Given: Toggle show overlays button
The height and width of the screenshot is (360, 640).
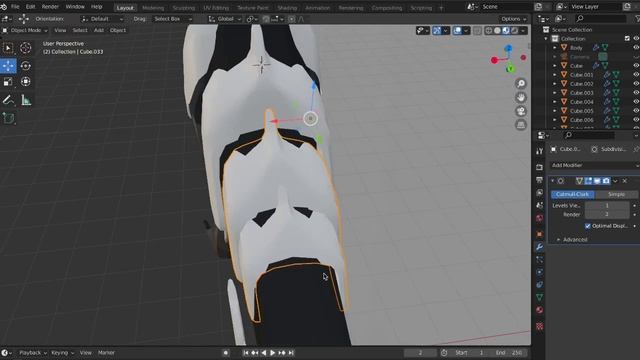Looking at the screenshot, I should coord(457,31).
